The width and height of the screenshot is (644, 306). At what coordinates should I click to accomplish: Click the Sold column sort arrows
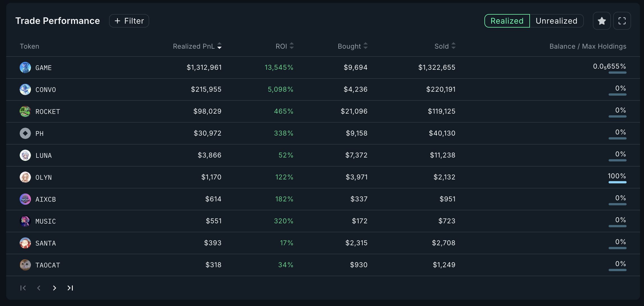(453, 46)
